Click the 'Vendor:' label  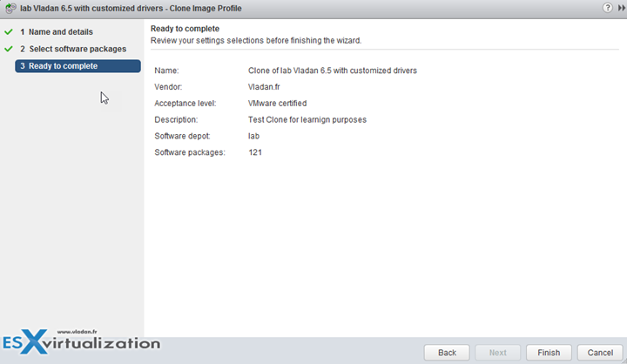pos(168,87)
